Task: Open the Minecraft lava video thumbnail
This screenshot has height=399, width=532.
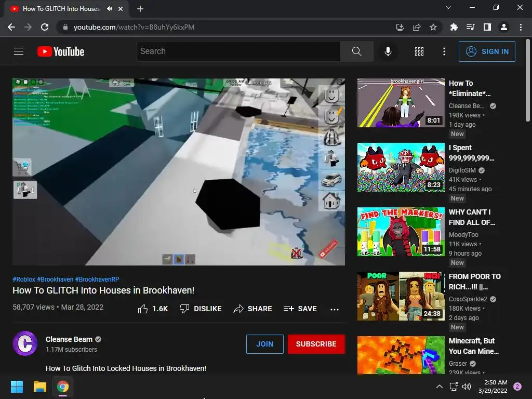Action: pyautogui.click(x=401, y=355)
